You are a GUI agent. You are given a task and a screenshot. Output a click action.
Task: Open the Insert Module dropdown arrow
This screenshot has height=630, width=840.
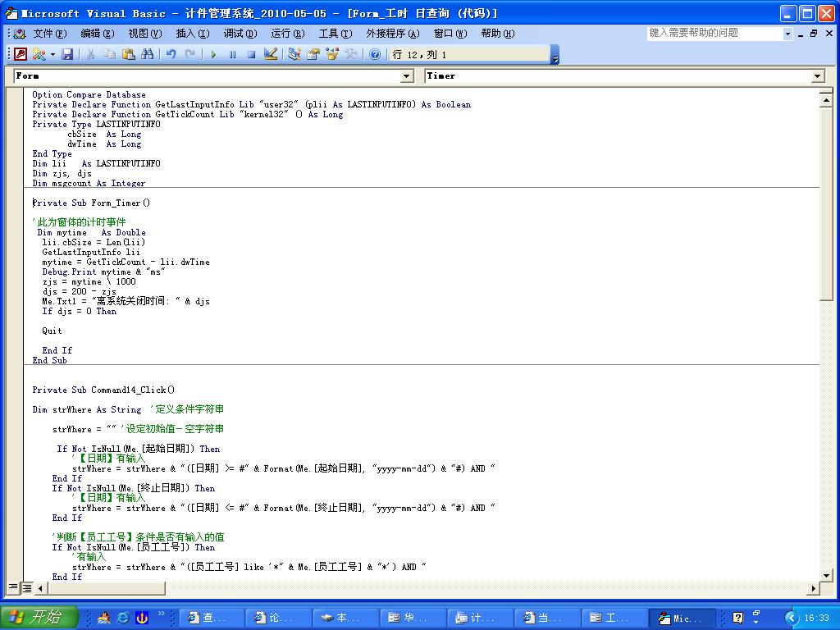[x=52, y=54]
